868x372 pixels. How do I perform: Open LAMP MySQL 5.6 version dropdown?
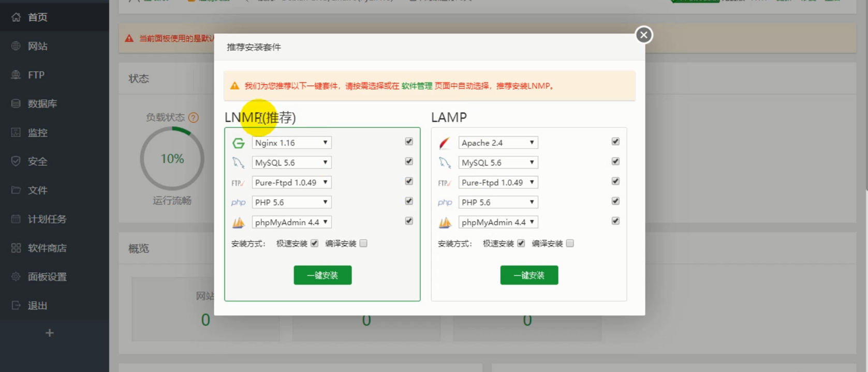point(498,162)
